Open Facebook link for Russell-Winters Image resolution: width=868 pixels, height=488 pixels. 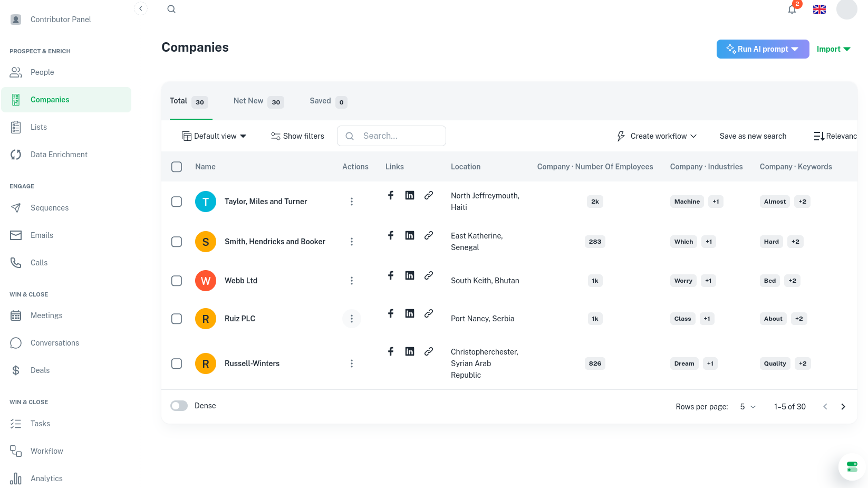(x=391, y=351)
